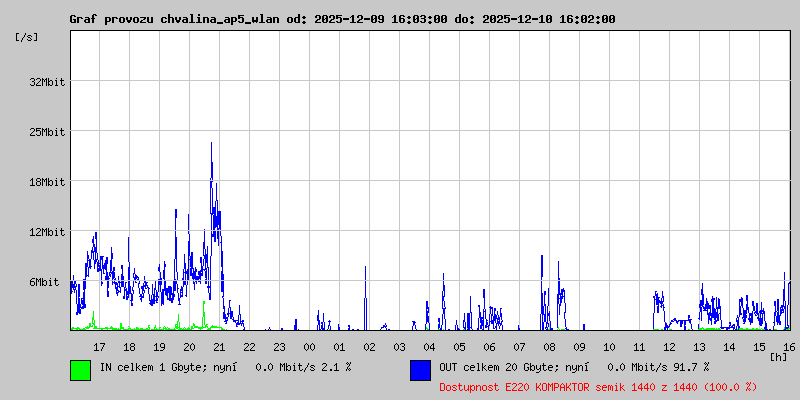Click the hour label '21' on x-axis

click(219, 347)
